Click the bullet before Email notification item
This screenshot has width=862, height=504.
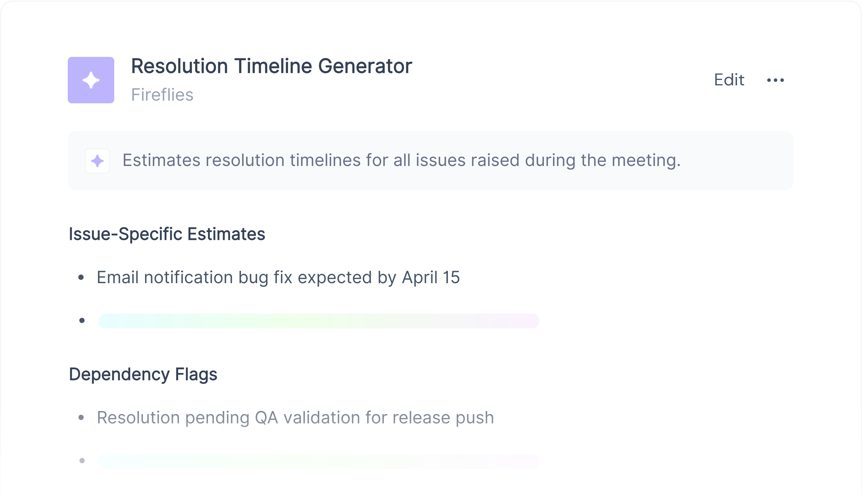tap(81, 277)
